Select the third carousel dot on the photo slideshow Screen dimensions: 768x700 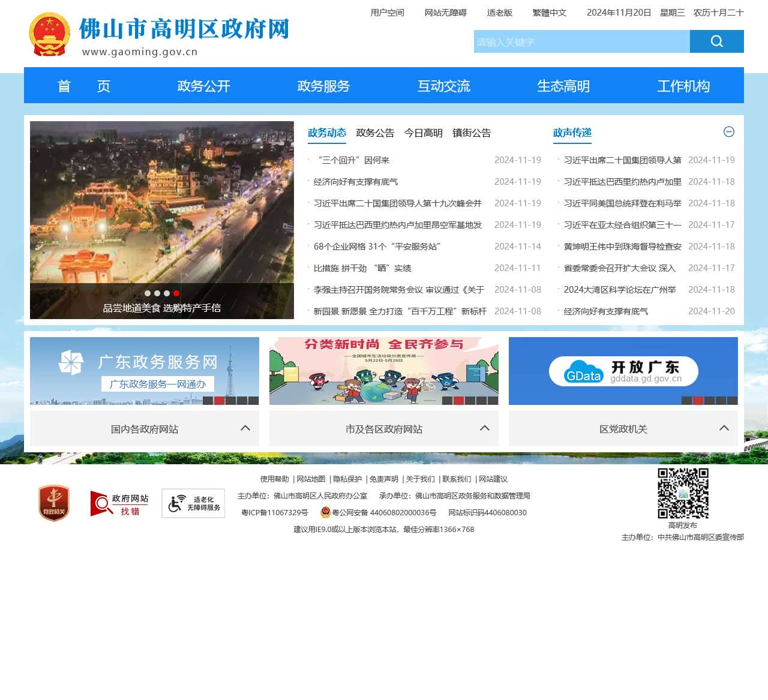pyautogui.click(x=167, y=293)
